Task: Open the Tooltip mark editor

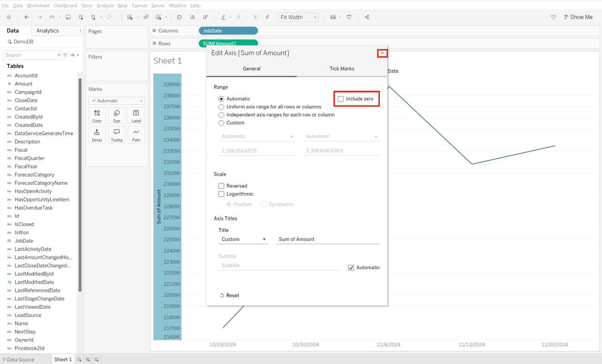Action: tap(117, 135)
